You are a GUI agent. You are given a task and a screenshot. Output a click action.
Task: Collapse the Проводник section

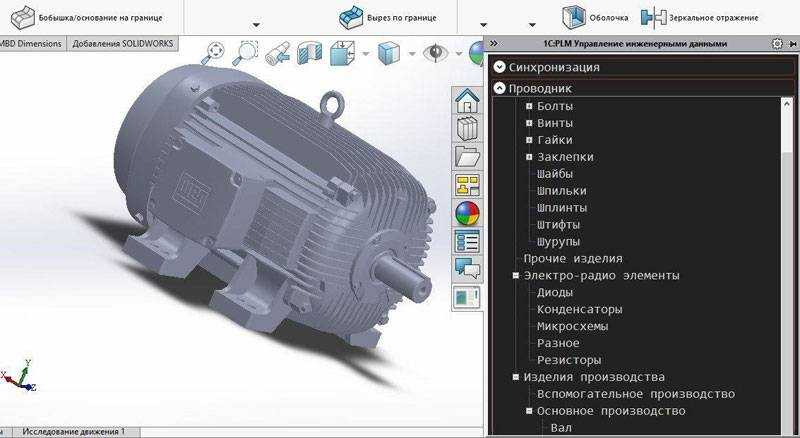point(500,88)
